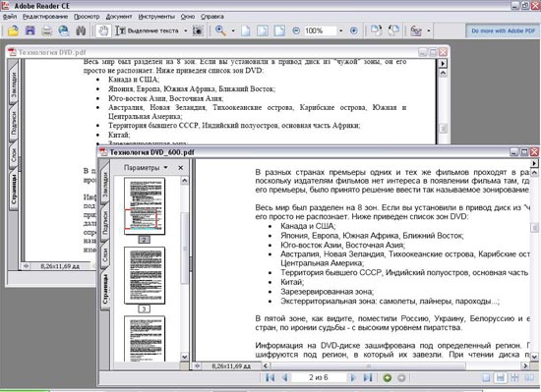
Task: Go to first page button
Action: click(x=270, y=378)
